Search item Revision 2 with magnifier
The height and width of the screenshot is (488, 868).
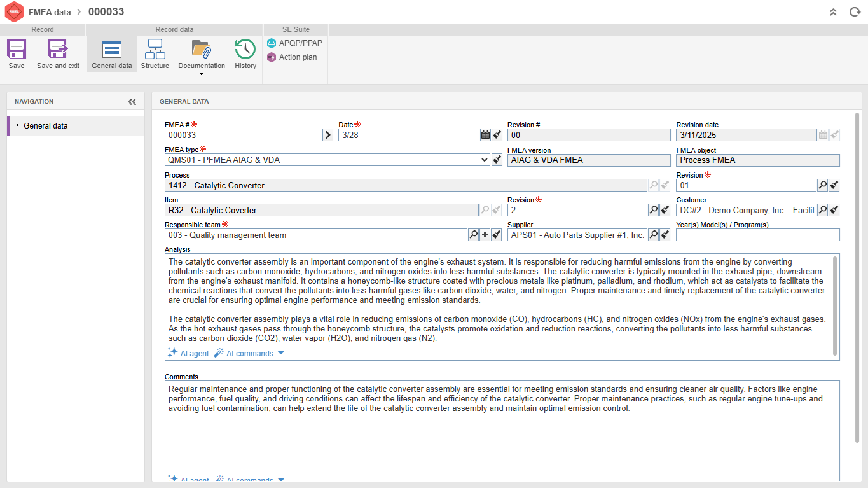tap(653, 210)
